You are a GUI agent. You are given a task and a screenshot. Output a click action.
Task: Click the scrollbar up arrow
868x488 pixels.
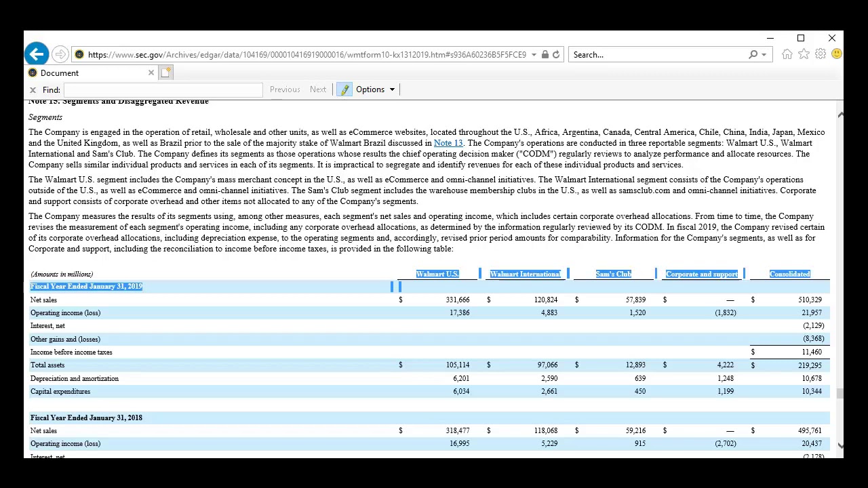coord(840,115)
